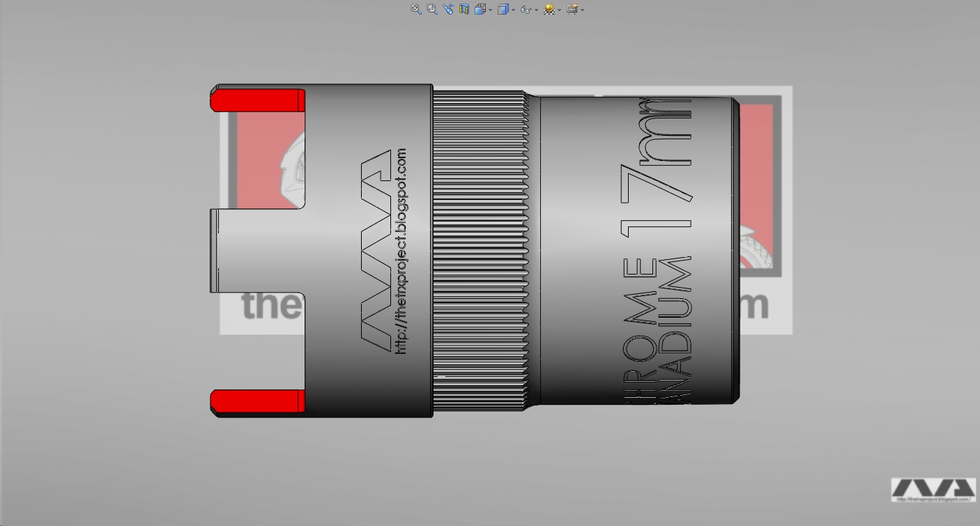980x526 pixels.
Task: Open the View Settings dropdown arrow
Action: [582, 10]
